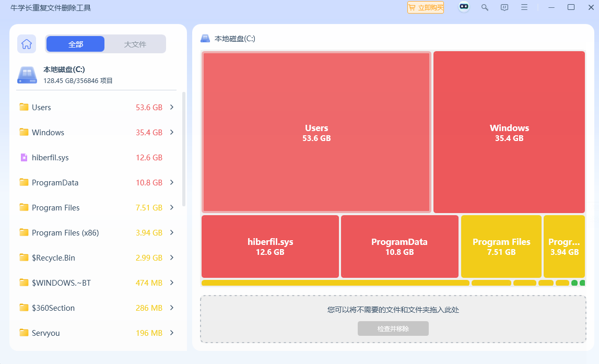Switch to the 全部 tab
This screenshot has width=599, height=364.
coord(76,44)
